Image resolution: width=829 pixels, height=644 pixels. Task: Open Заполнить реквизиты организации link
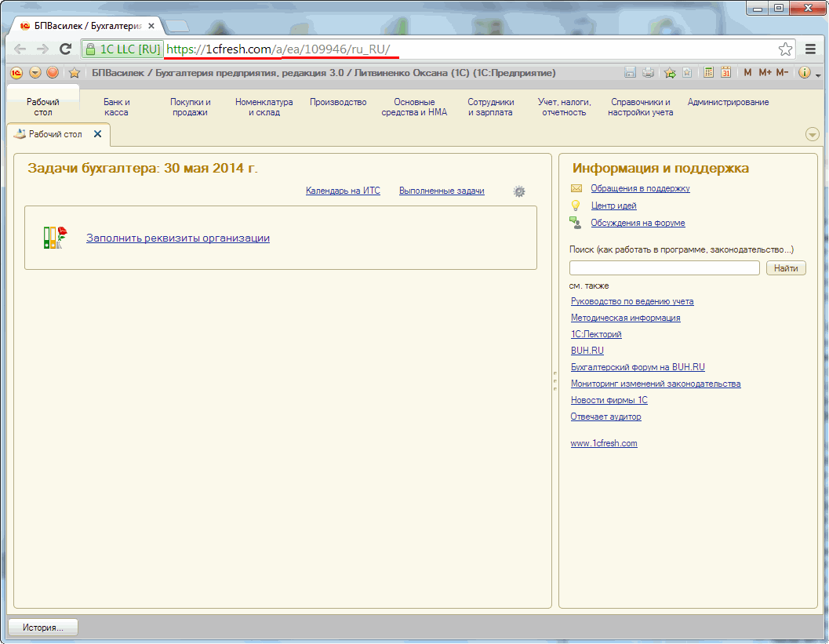tap(177, 238)
